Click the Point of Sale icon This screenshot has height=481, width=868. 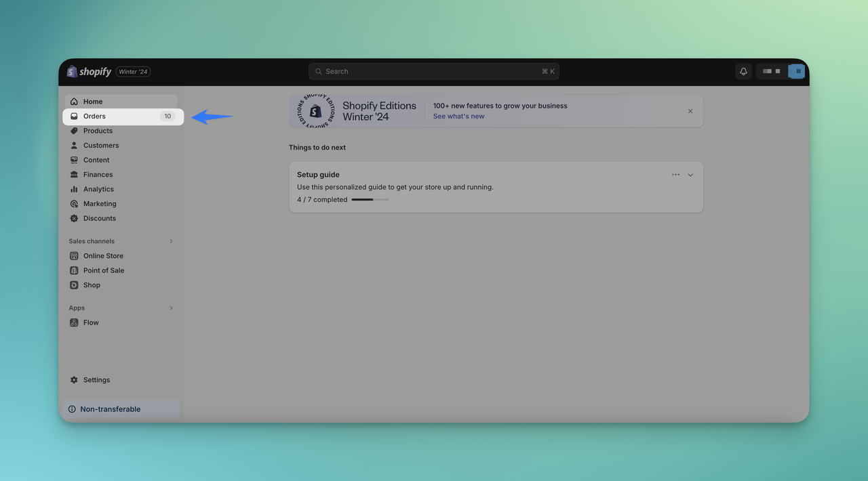[74, 270]
